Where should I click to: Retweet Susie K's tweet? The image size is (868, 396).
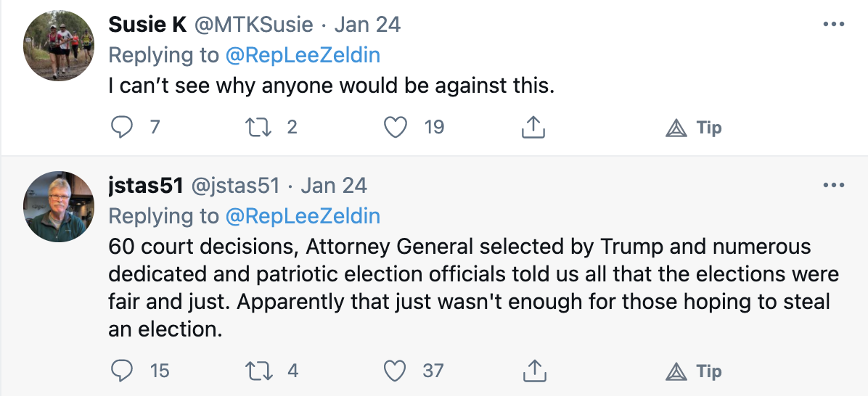click(x=257, y=128)
